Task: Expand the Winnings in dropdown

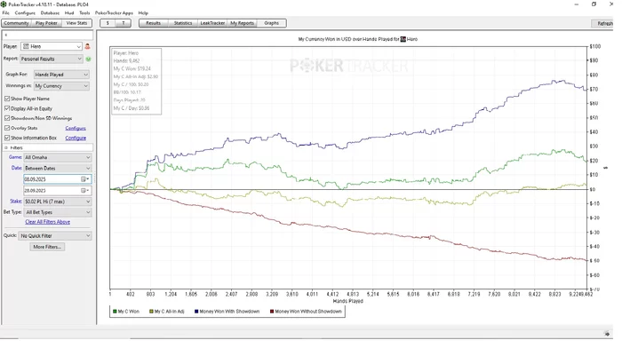Action: (x=61, y=86)
